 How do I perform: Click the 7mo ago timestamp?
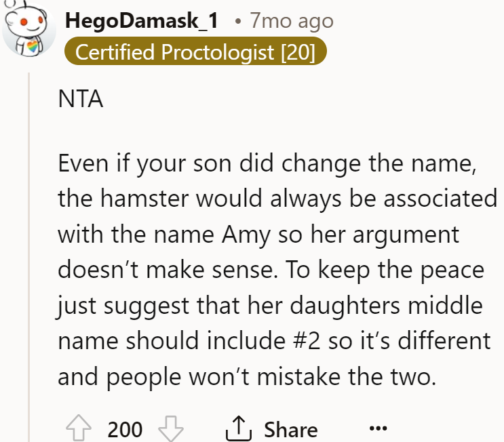coord(292,21)
